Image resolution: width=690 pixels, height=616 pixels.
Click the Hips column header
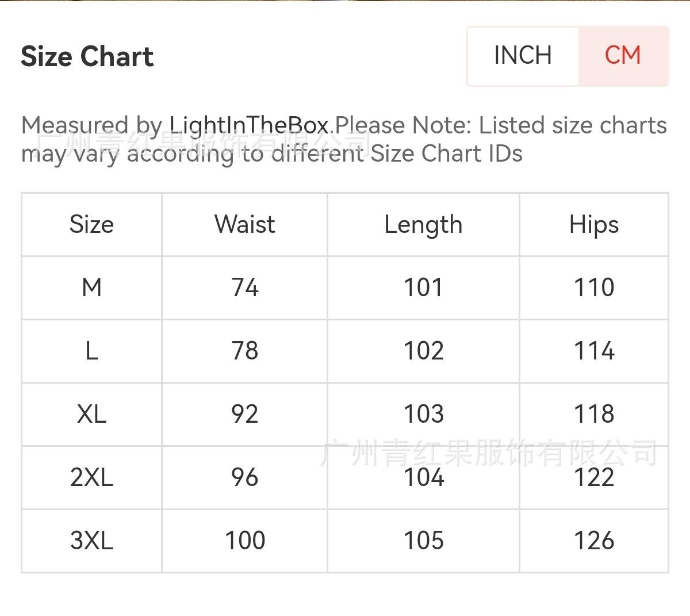coord(594,224)
